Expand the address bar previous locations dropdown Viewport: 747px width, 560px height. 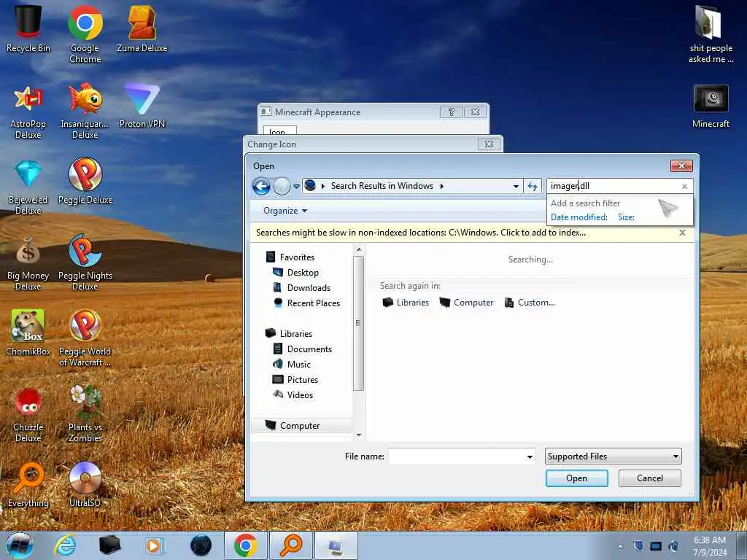(x=516, y=186)
